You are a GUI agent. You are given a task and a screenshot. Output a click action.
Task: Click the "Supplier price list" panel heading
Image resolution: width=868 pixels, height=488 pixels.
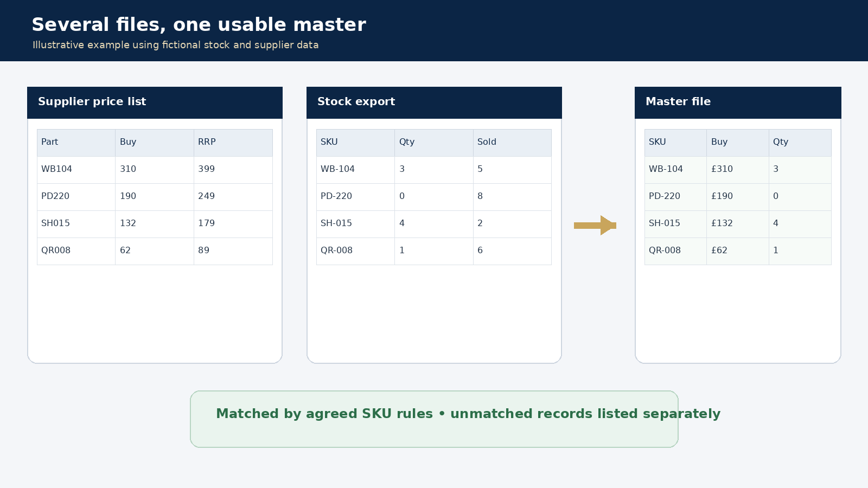point(92,101)
